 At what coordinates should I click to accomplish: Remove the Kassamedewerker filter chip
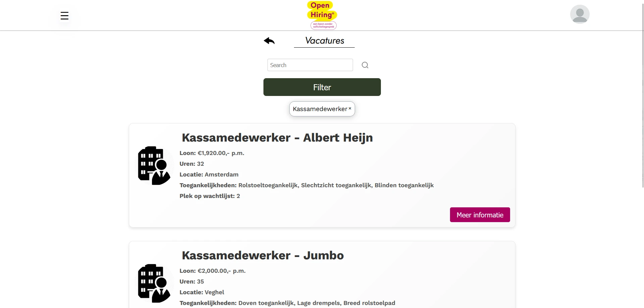coord(349,108)
